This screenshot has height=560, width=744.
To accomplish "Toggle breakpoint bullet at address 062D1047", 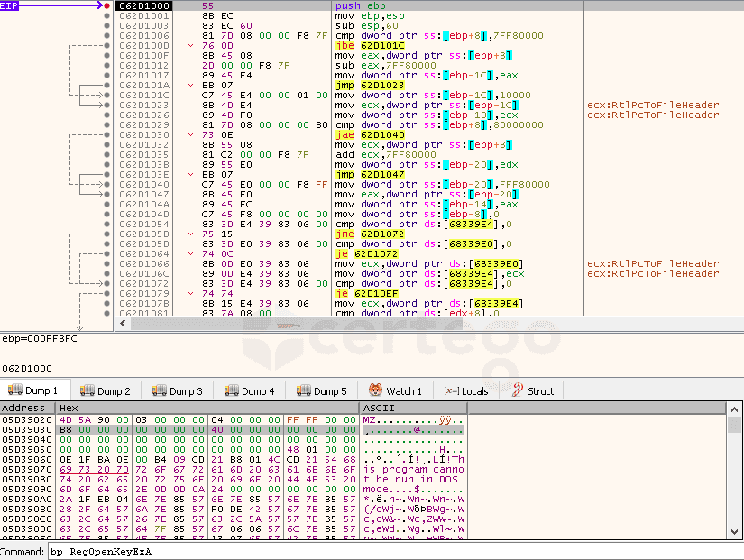I will (107, 194).
